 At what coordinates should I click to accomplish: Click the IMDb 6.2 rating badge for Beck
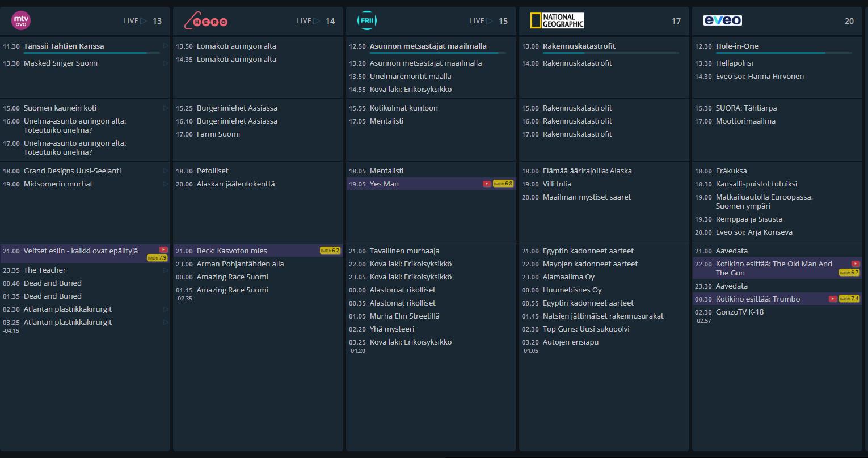[330, 251]
